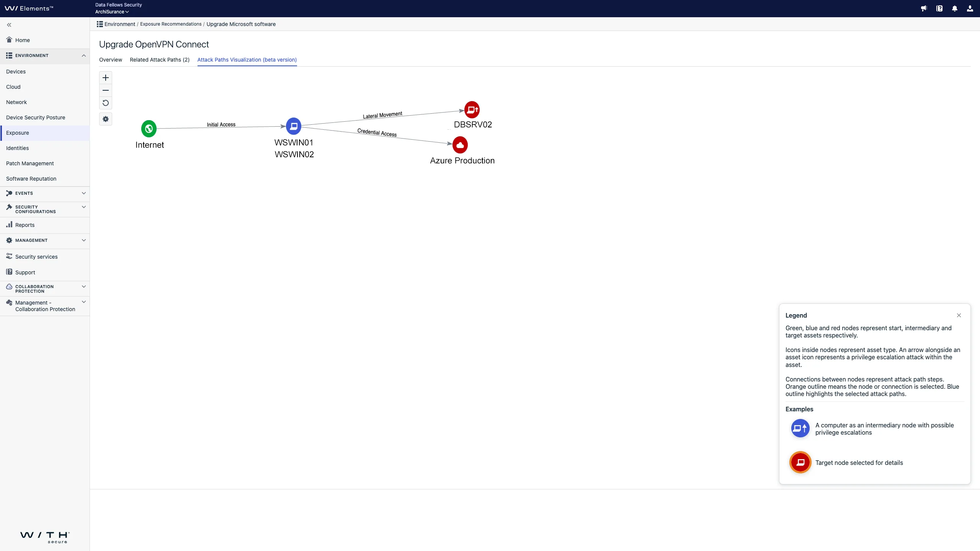Viewport: 980px width, 551px height.
Task: Open notifications bell icon
Action: pyautogui.click(x=955, y=8)
